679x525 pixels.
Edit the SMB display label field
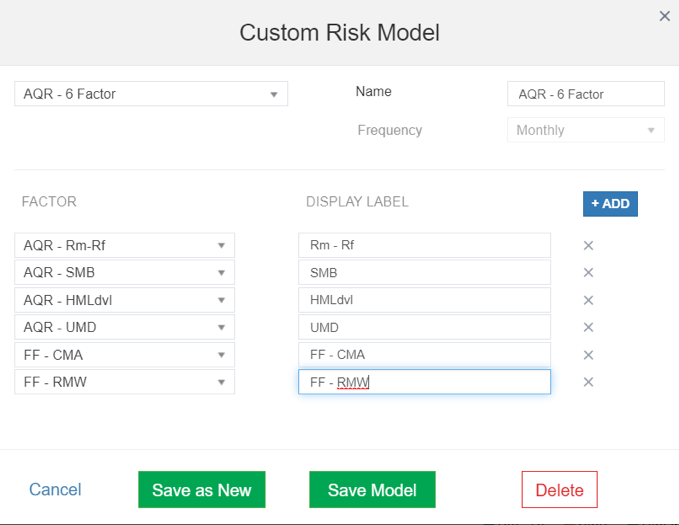pyautogui.click(x=424, y=272)
